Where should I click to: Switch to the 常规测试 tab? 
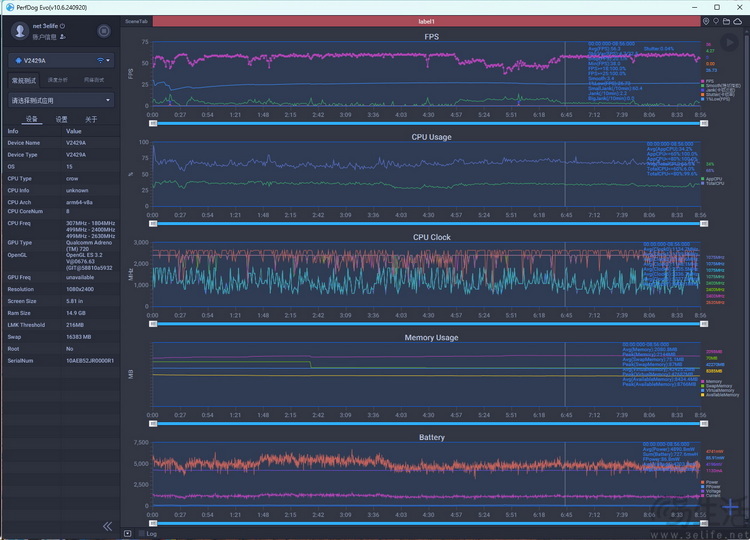point(24,80)
